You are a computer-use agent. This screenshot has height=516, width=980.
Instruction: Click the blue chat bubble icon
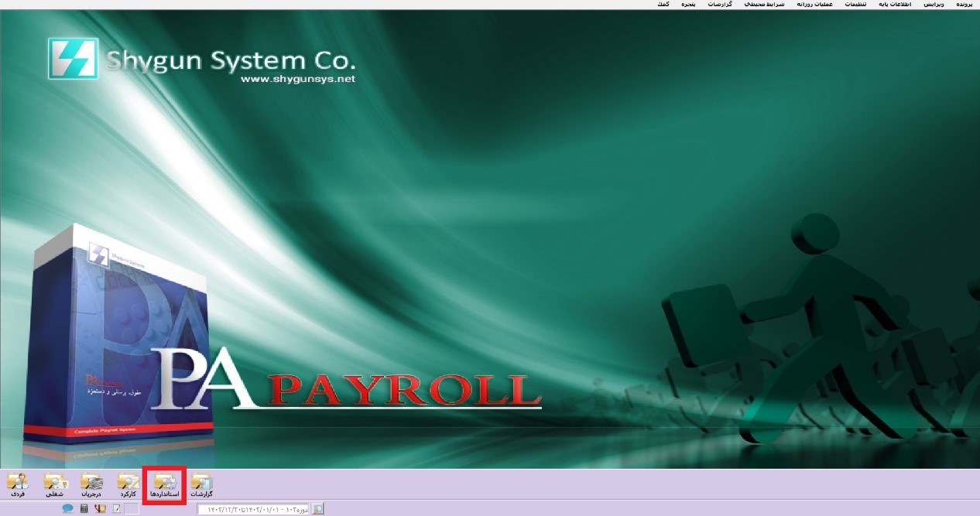click(x=68, y=509)
